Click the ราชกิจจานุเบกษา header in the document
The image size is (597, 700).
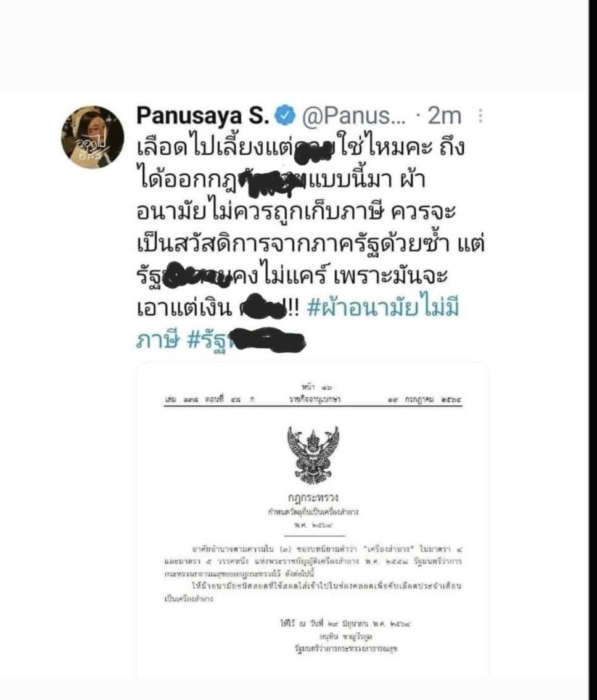point(315,399)
